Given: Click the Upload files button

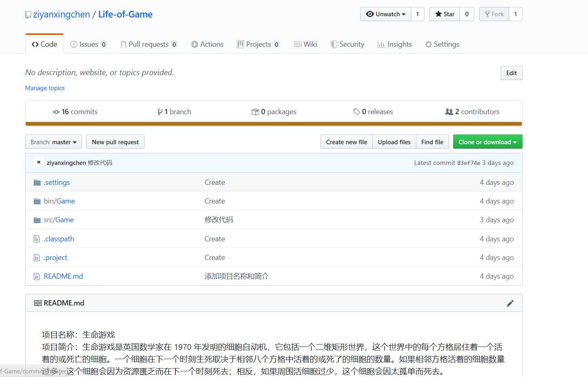Looking at the screenshot, I should point(394,142).
